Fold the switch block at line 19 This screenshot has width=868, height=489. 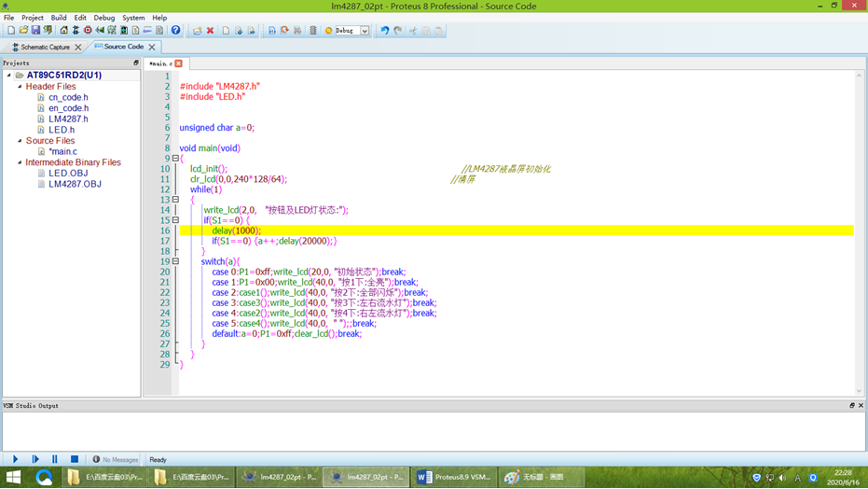tap(175, 261)
